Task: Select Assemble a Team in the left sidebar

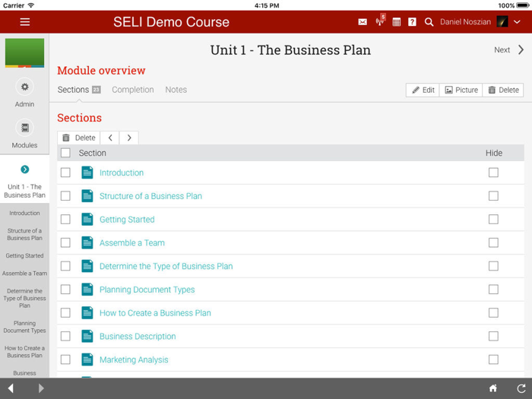Action: click(24, 274)
